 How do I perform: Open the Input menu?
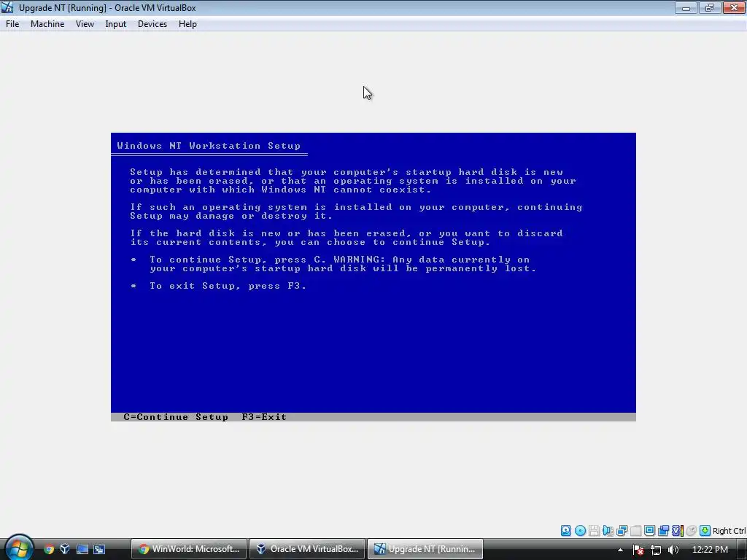click(116, 24)
